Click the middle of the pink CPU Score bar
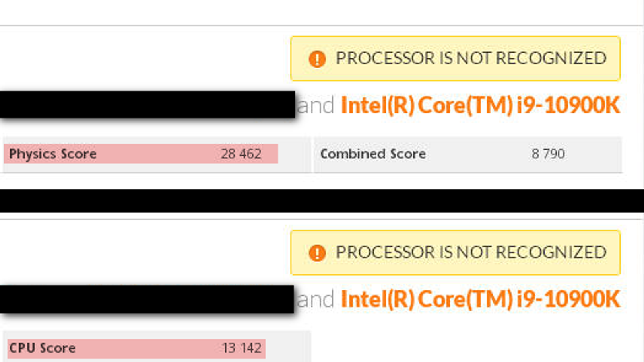 point(136,348)
